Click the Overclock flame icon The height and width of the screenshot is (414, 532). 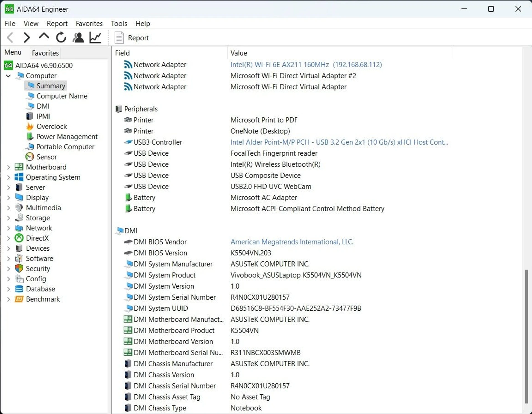click(30, 127)
